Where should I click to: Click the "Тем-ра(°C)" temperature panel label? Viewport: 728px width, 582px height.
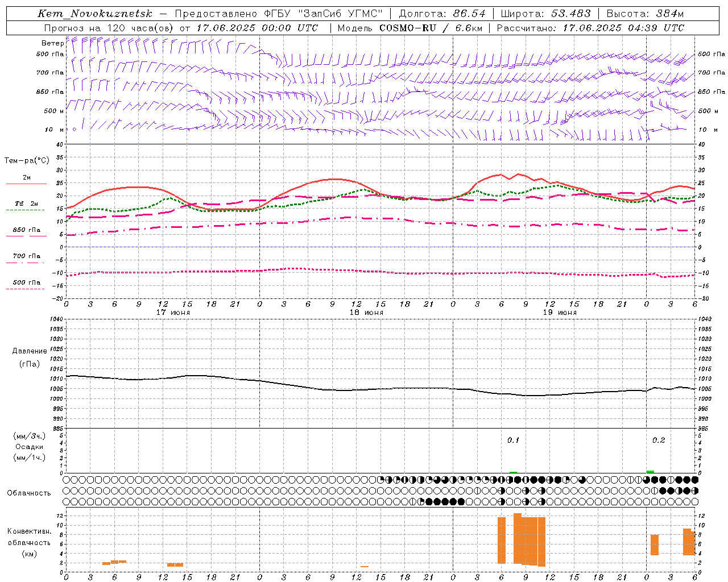[x=27, y=161]
